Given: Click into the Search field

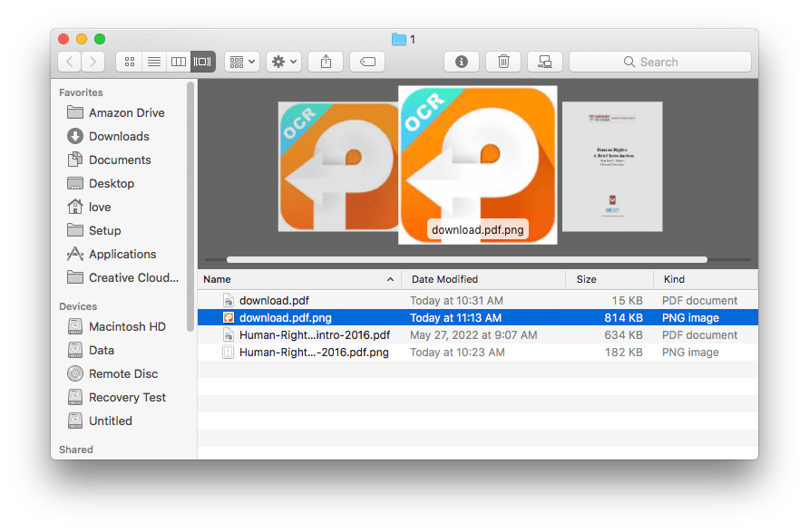Looking at the screenshot, I should (x=660, y=62).
